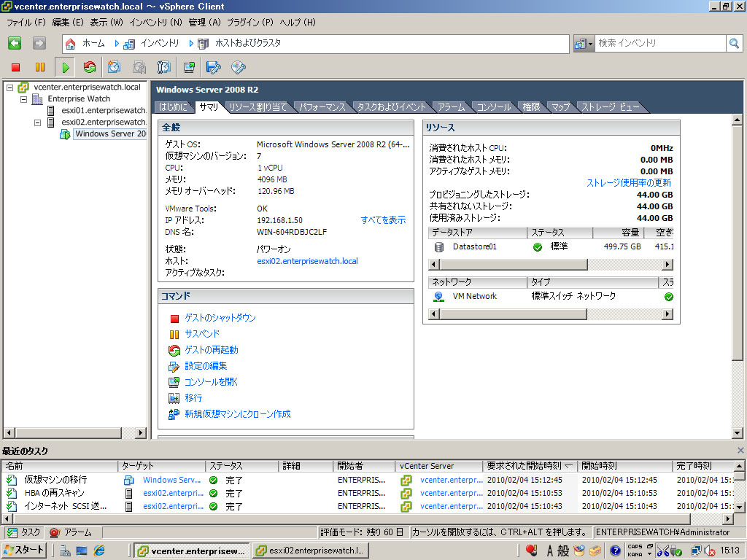Open search type dropdown next to search box

584,44
